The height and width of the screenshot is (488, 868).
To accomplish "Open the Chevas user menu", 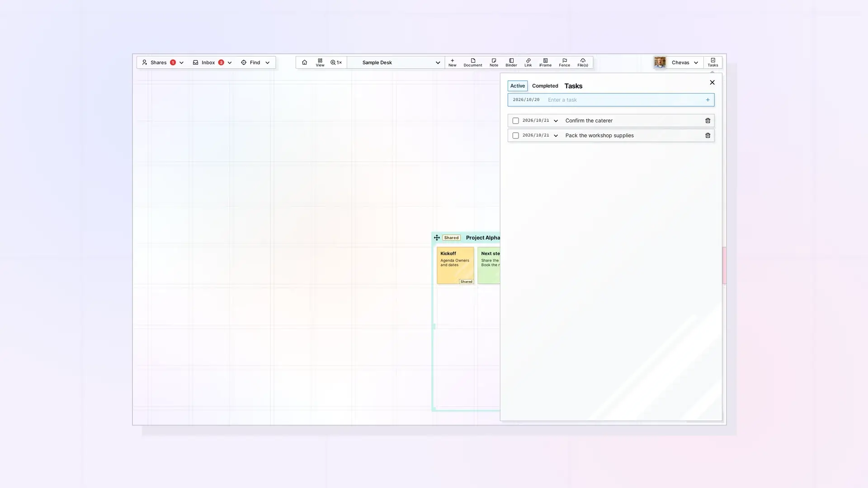I will pyautogui.click(x=685, y=62).
